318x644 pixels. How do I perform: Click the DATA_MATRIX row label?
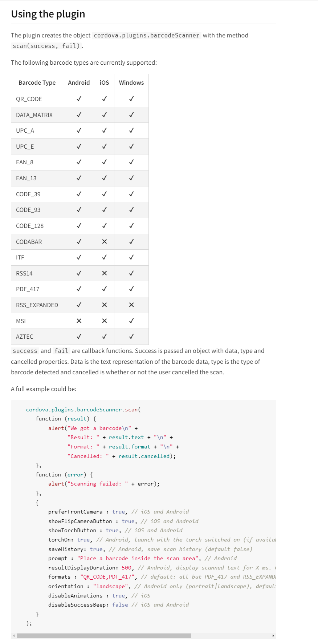34,115
